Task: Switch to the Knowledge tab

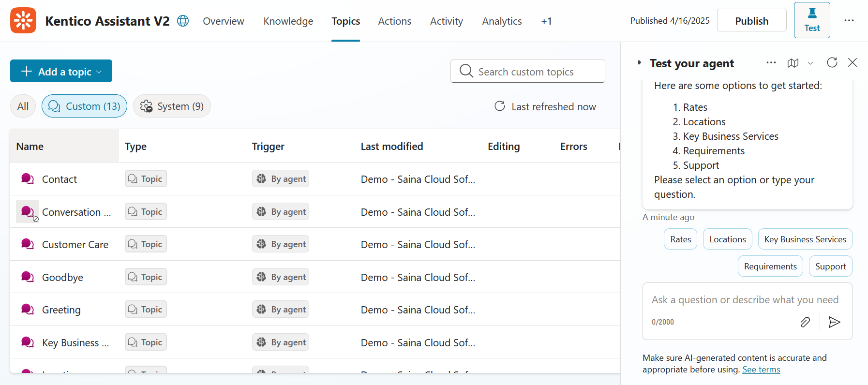Action: coord(288,21)
